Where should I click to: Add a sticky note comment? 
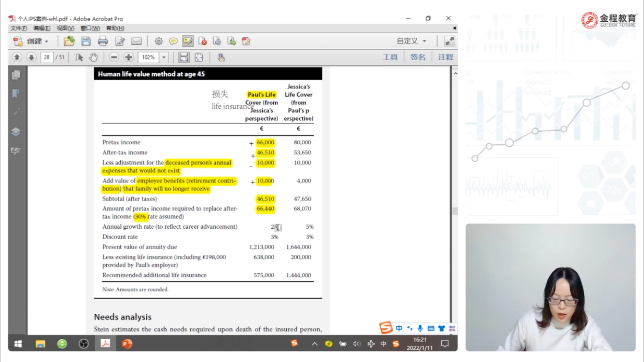pyautogui.click(x=173, y=41)
